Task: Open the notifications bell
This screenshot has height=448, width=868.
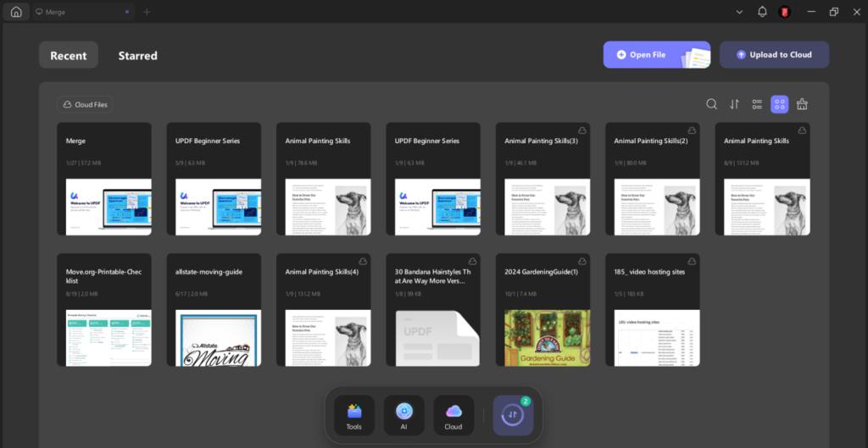Action: (x=762, y=12)
